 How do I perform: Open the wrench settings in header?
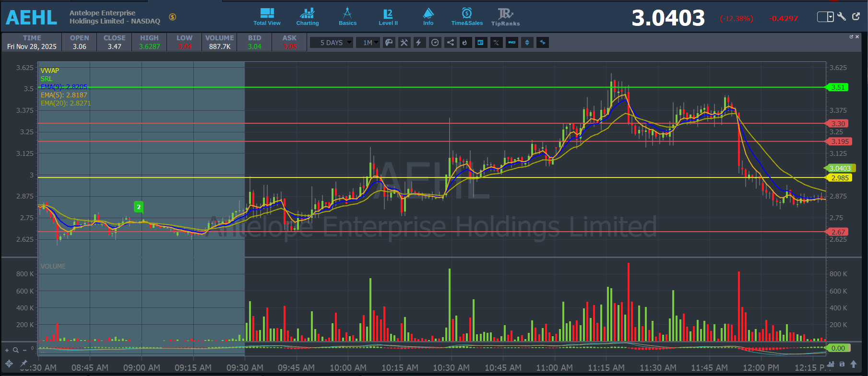click(x=842, y=17)
